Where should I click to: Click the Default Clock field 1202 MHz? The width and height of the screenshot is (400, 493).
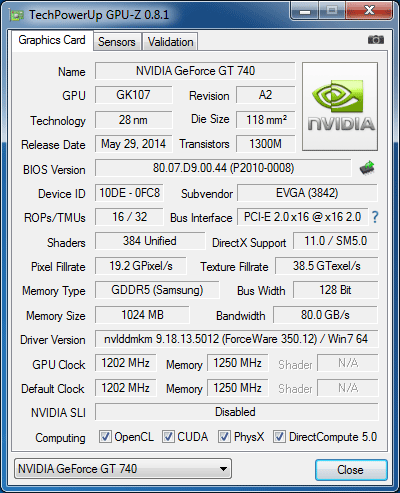point(126,388)
